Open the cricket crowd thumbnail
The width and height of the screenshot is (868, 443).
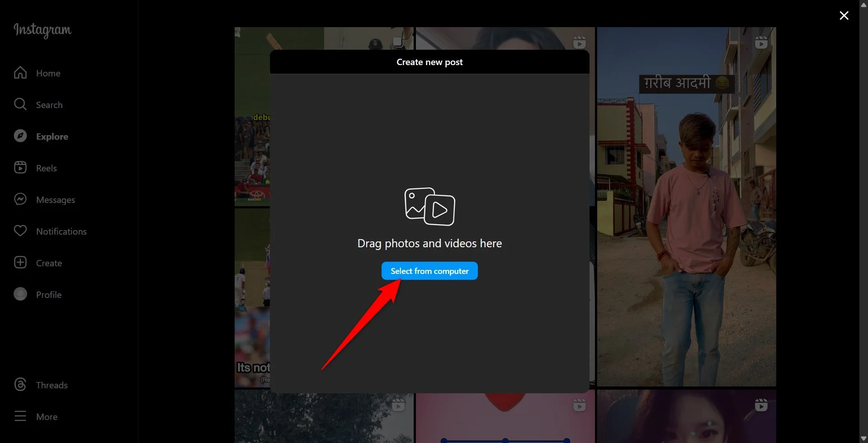tap(252, 117)
